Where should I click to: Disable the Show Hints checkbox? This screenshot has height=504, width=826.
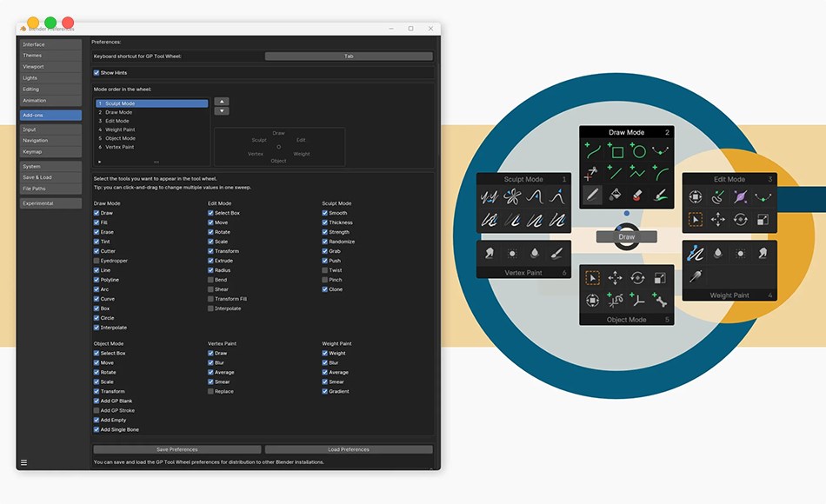tap(97, 73)
